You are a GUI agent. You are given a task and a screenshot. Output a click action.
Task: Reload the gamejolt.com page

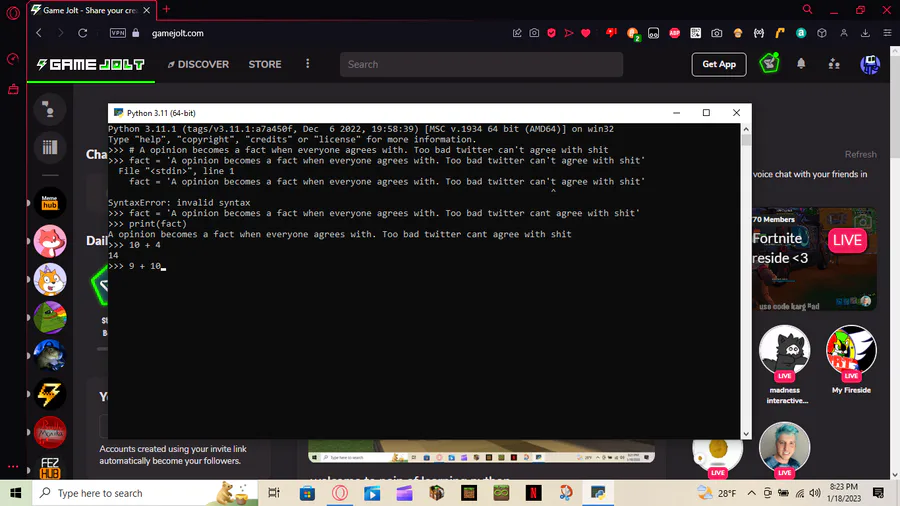tap(83, 33)
